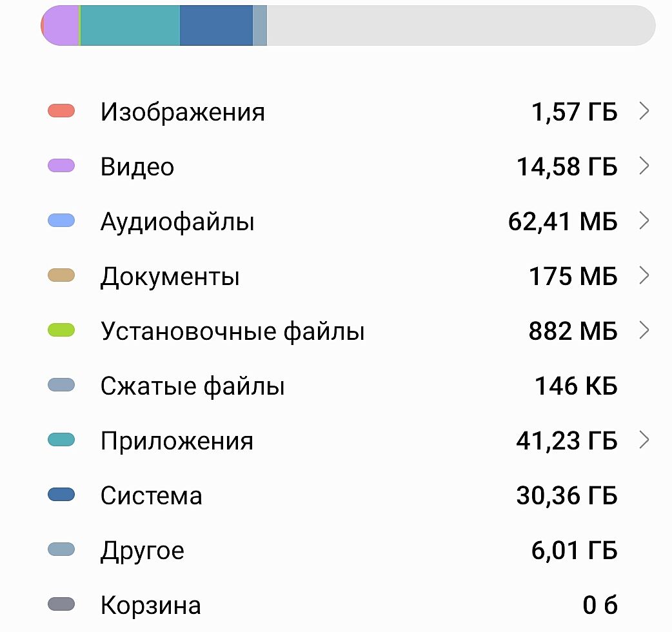Tap the Система size 30,36 ГБ
The image size is (672, 632).
point(566,496)
